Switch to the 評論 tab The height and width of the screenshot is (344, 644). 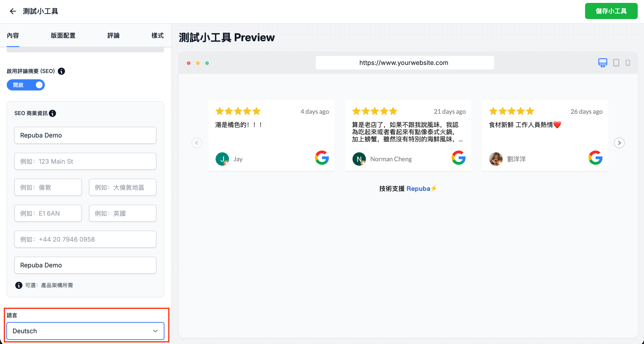114,35
